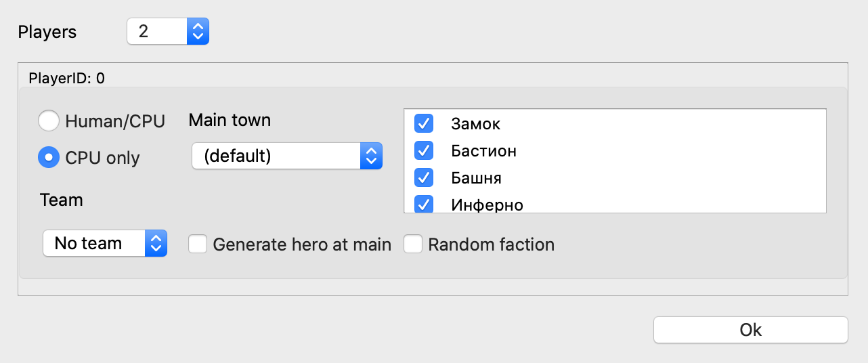
Task: Uncheck the Инферно faction checkbox
Action: pyautogui.click(x=424, y=204)
